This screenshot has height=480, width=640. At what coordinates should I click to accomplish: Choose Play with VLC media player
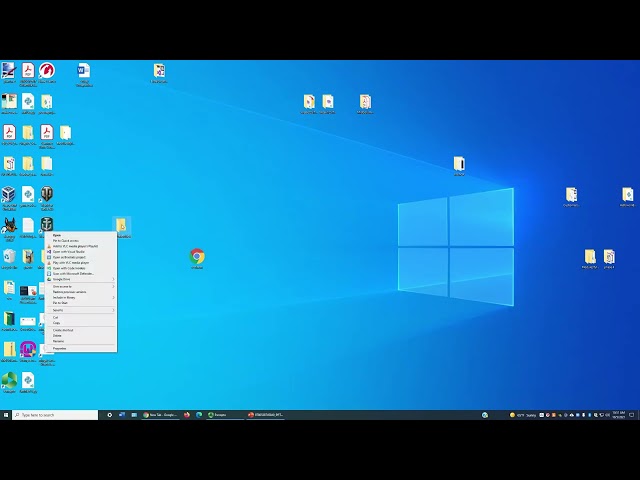(x=81, y=263)
